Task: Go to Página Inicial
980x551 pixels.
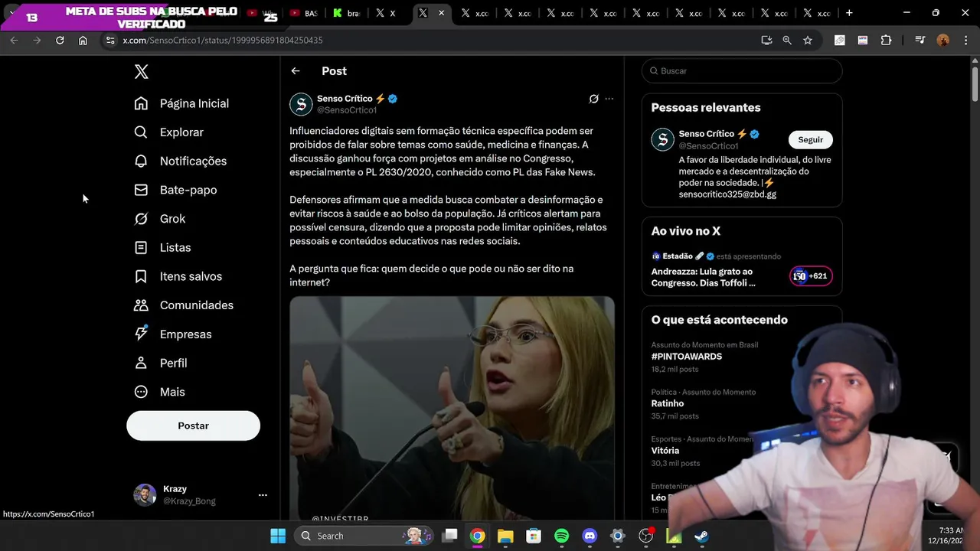Action: [x=181, y=103]
